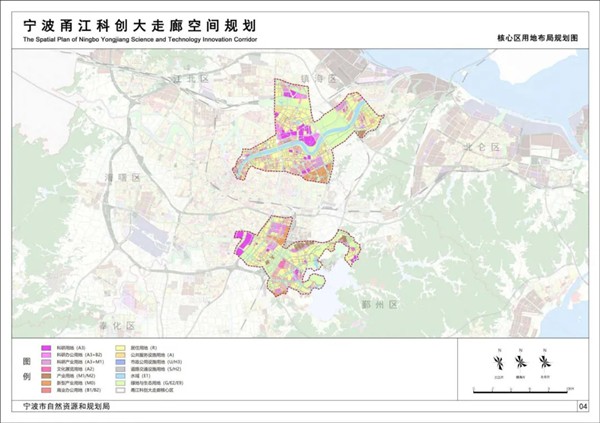Click the 核心区用地布局规划图 subtitle
This screenshot has height=423, width=600.
[538, 35]
